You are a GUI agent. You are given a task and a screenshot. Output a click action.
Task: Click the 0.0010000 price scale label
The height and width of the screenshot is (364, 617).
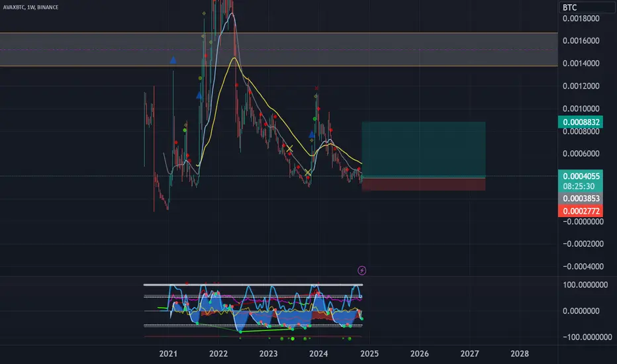(581, 109)
